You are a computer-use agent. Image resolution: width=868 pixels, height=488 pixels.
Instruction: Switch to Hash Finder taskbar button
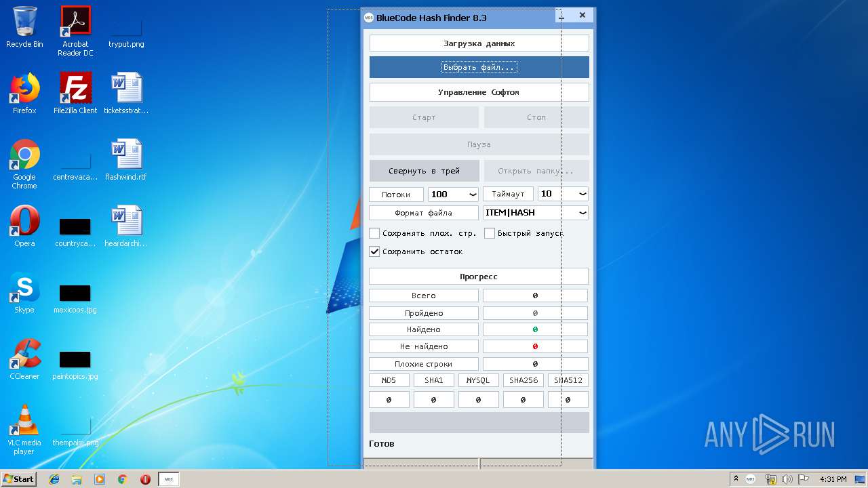(x=169, y=479)
